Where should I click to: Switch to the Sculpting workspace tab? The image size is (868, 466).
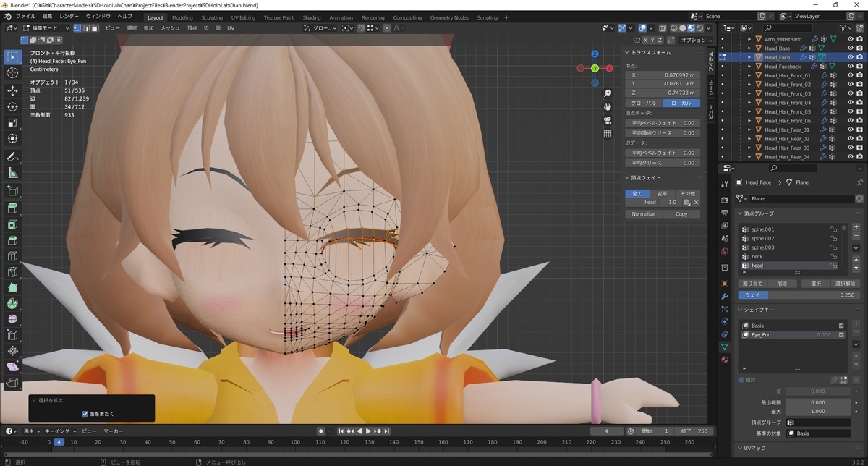[x=212, y=17]
